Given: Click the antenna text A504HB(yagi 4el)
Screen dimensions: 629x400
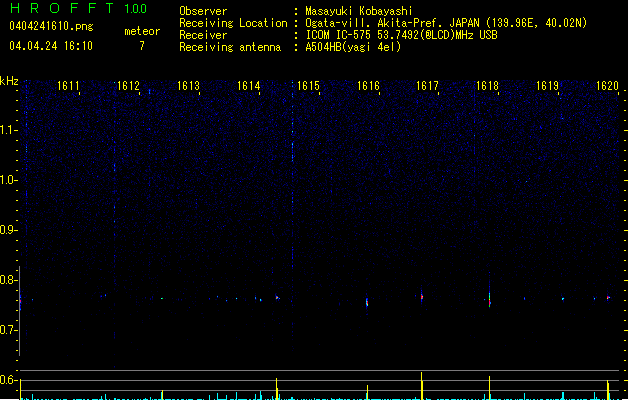Looking at the screenshot, I should click(353, 47).
